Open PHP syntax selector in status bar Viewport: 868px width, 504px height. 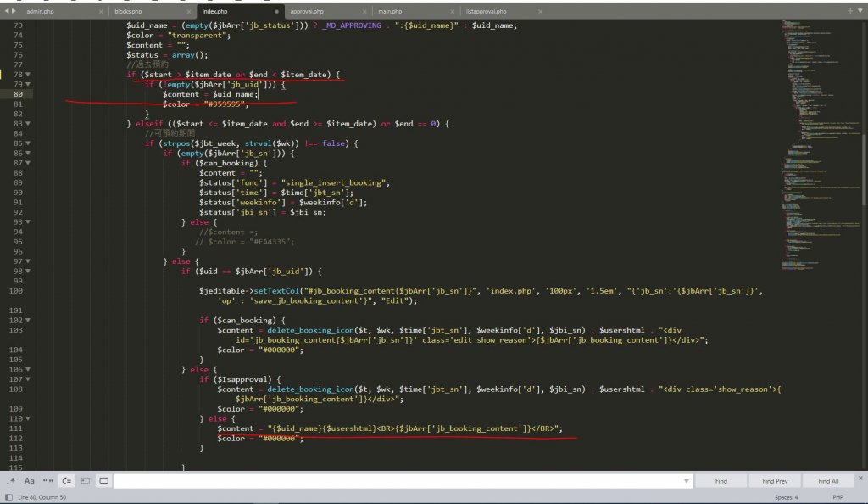point(838,497)
